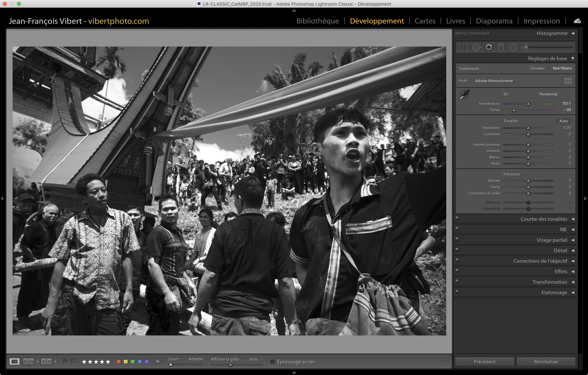The image size is (588, 375).
Task: Open the Adobe Monochrome profile dropdown
Action: (x=496, y=81)
